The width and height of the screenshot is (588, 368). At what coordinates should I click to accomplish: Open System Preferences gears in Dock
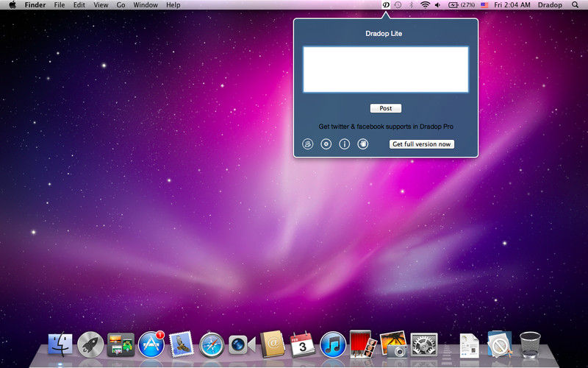coord(424,344)
